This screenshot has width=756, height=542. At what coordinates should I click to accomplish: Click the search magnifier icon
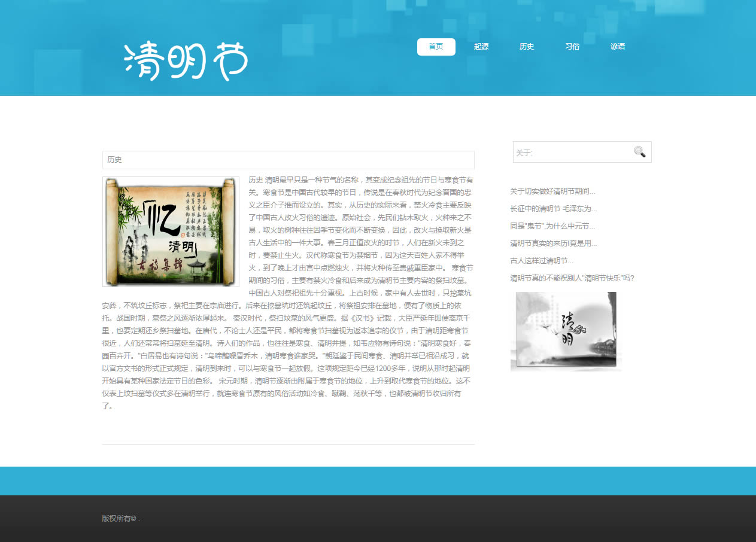tap(639, 152)
